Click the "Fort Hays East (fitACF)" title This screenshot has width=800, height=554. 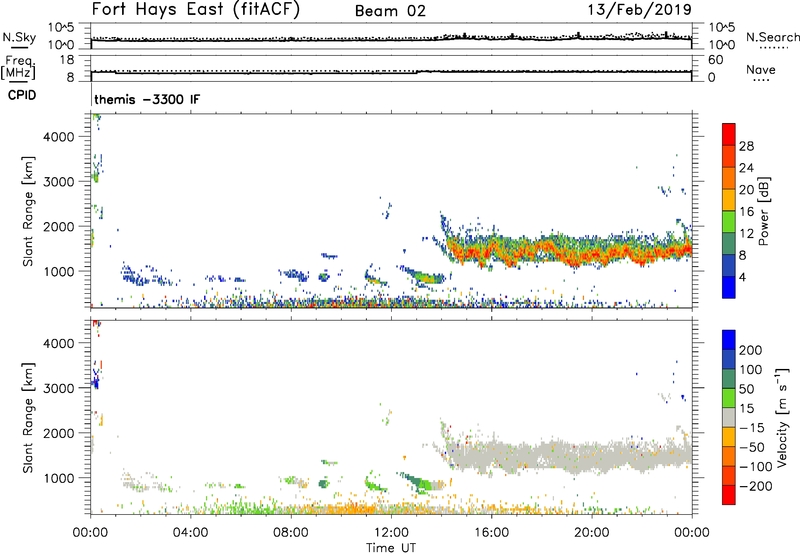pos(196,9)
